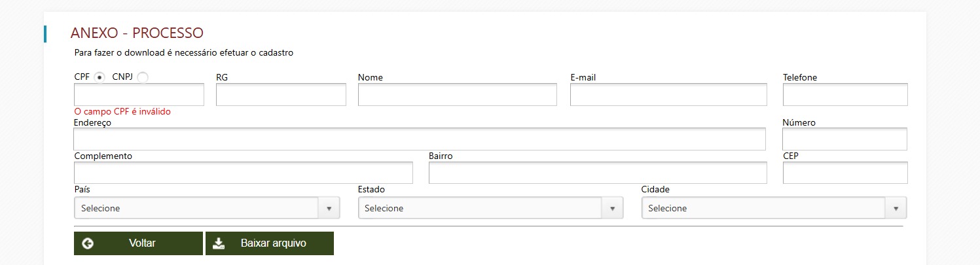Click the E-mail input box
This screenshot has height=265, width=980.
[668, 95]
